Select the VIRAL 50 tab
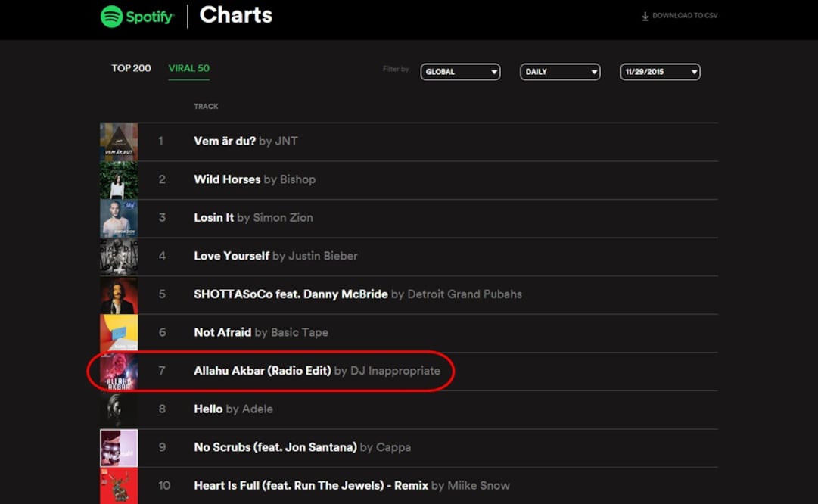 click(188, 67)
